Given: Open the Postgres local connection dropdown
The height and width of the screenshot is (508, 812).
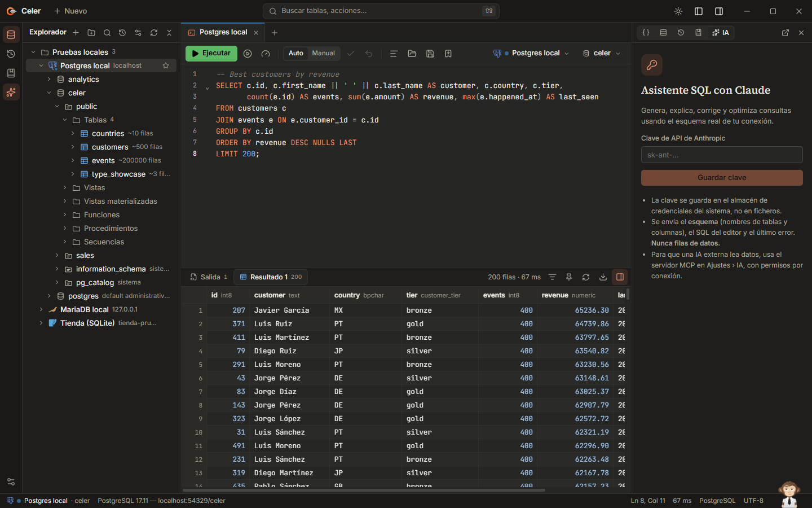Looking at the screenshot, I should [532, 53].
